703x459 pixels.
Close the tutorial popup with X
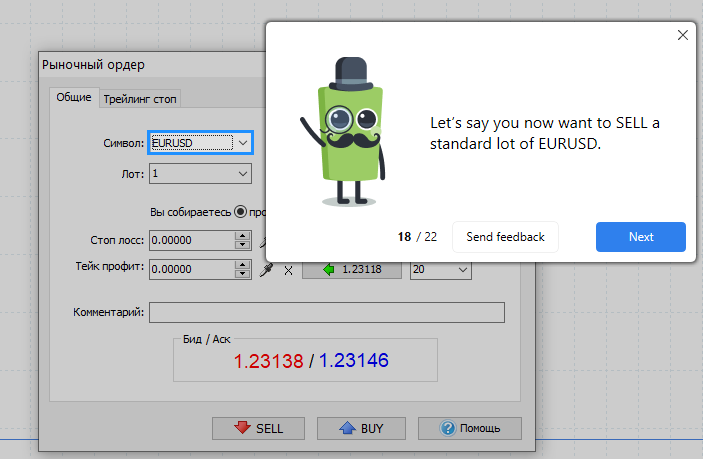[683, 35]
